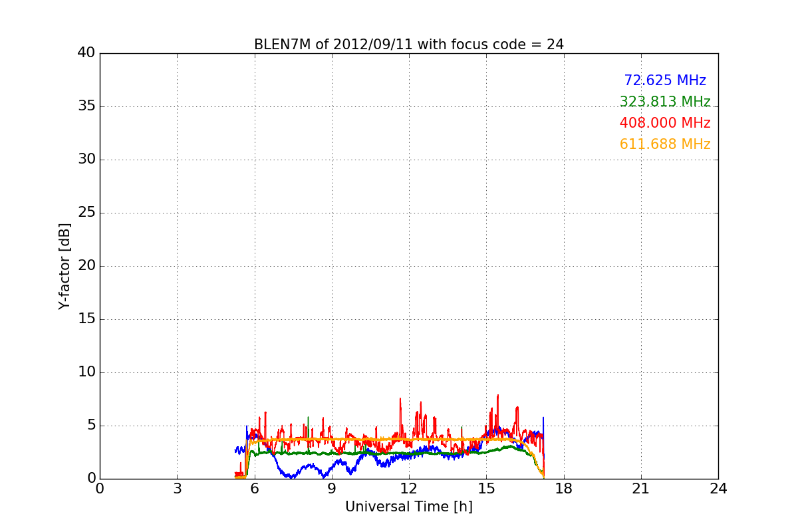Click the x-axis tick label 6
Viewport: 798px width, 532px height.
pyautogui.click(x=255, y=488)
